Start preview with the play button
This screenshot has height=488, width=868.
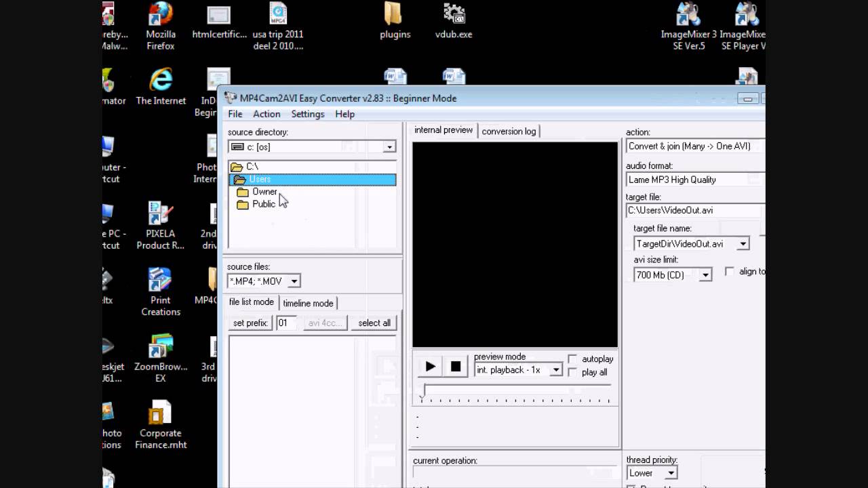[x=430, y=367]
